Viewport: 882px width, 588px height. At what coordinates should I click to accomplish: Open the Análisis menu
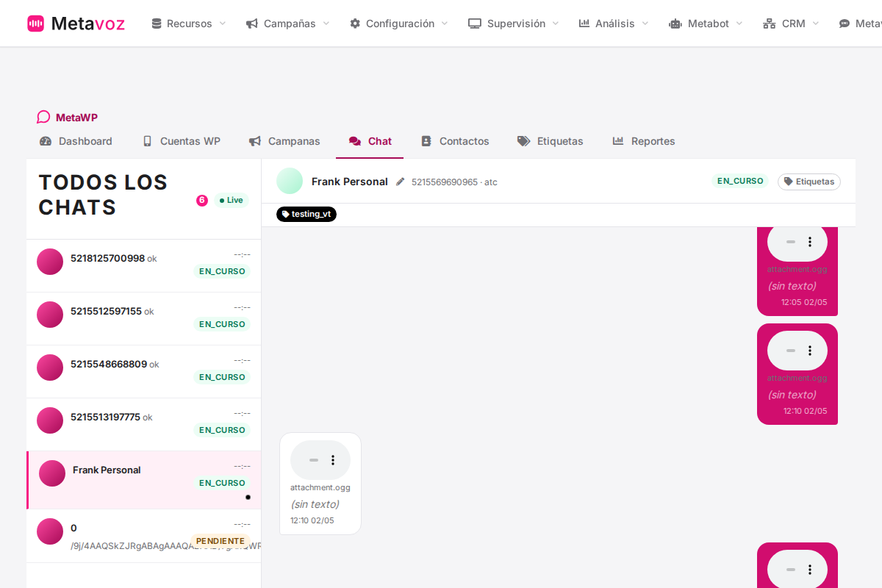(614, 24)
